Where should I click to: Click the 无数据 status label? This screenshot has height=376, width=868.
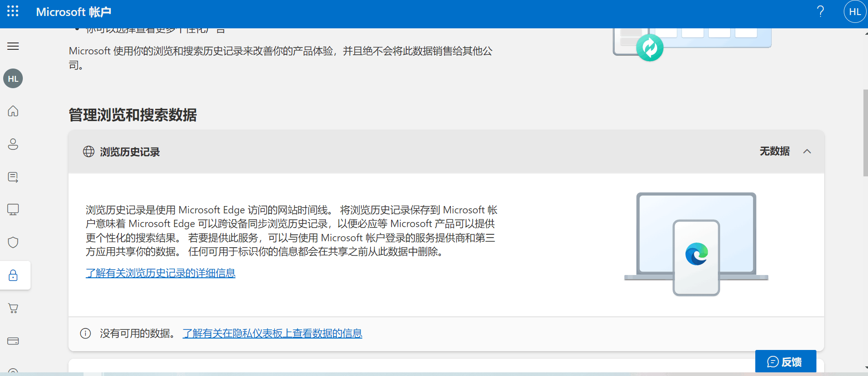[x=774, y=151]
